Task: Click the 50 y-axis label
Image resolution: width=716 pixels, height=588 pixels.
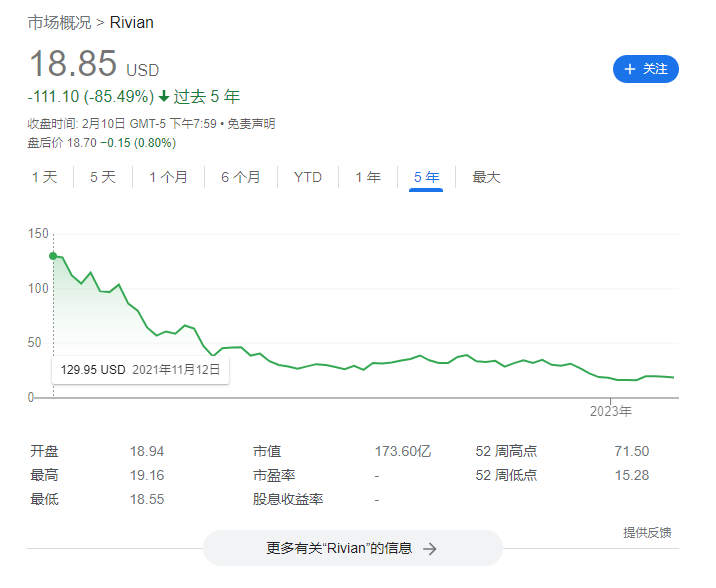Action: point(34,343)
